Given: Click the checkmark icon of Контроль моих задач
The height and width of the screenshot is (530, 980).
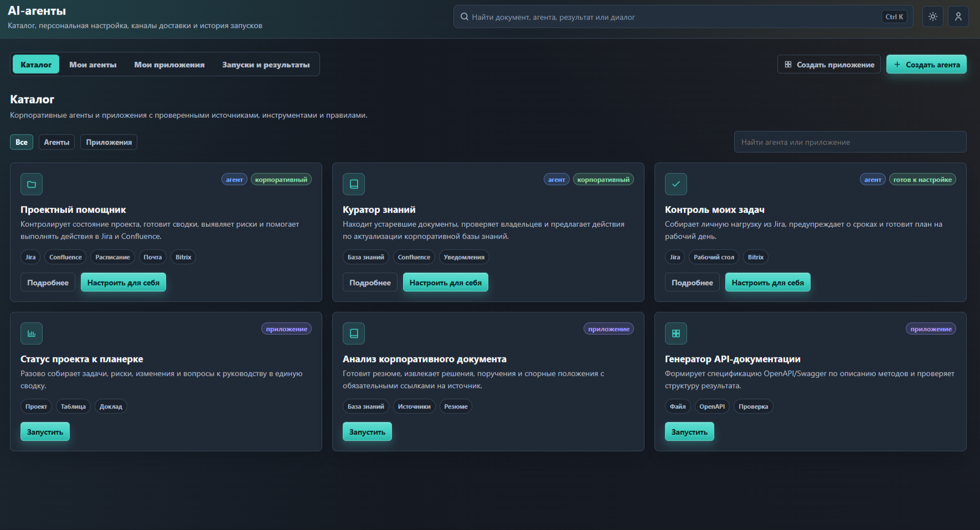Looking at the screenshot, I should (676, 184).
